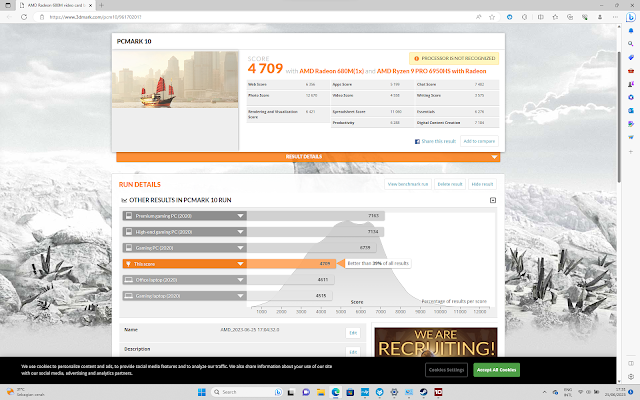Refresh the page with reload icon
640x400 pixels.
(x=24, y=17)
